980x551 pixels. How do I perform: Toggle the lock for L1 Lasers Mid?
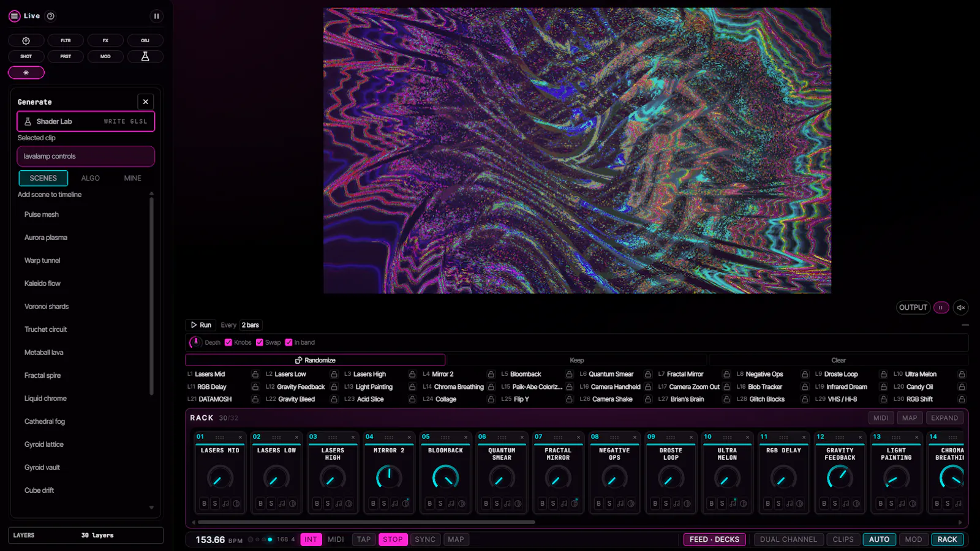coord(255,374)
